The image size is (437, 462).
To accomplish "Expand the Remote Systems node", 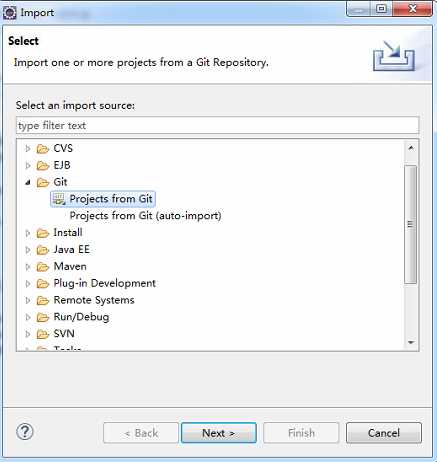I will tap(28, 300).
